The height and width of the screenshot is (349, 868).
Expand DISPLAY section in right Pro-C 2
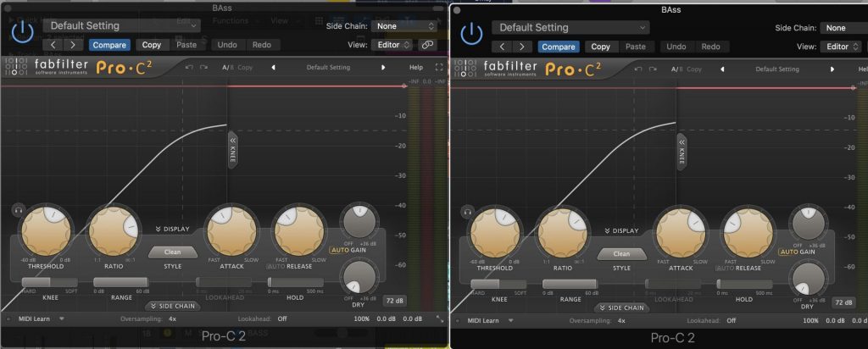pyautogui.click(x=621, y=230)
